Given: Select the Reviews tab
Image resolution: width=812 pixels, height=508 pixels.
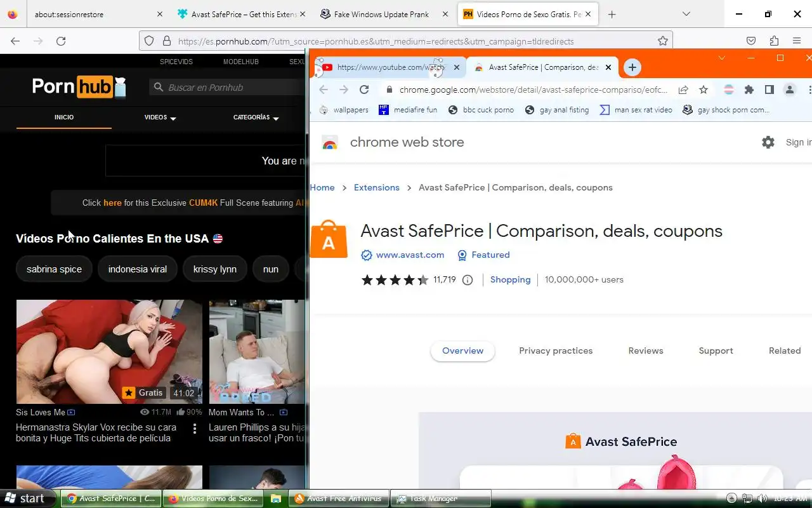Looking at the screenshot, I should tap(646, 351).
